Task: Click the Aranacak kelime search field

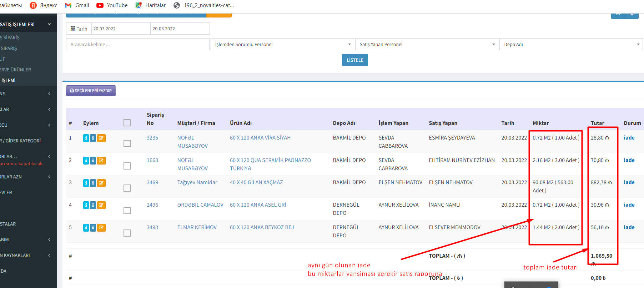Action: click(137, 44)
